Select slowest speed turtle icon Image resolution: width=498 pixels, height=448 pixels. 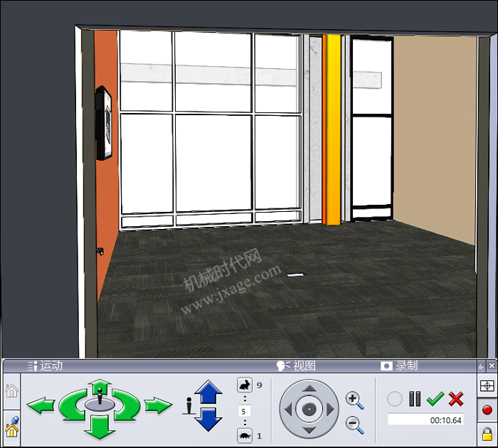pos(245,436)
